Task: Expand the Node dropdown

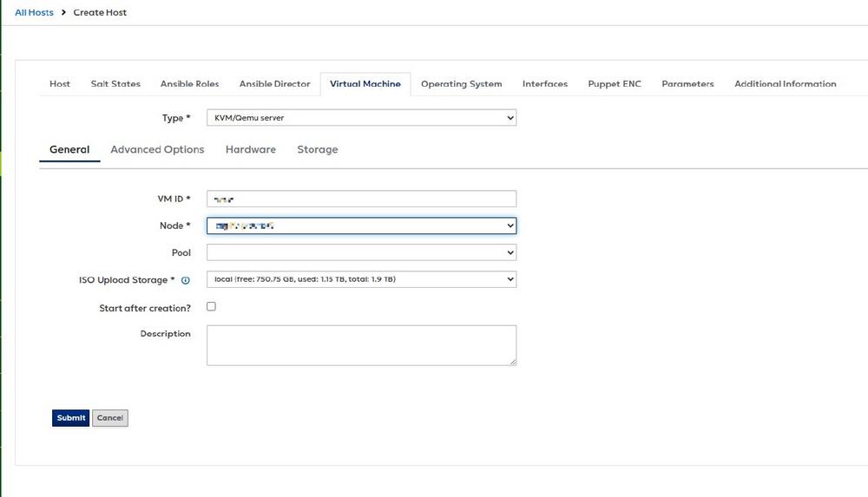Action: point(361,226)
